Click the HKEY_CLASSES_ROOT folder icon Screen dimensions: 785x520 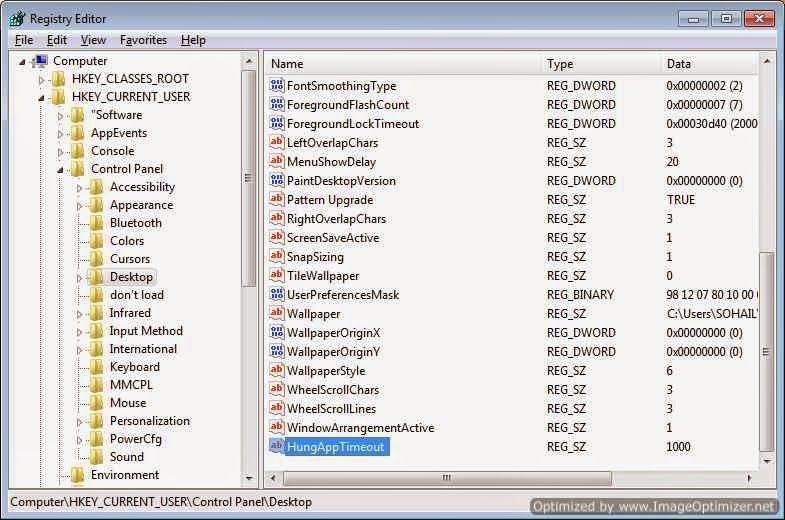[x=58, y=79]
